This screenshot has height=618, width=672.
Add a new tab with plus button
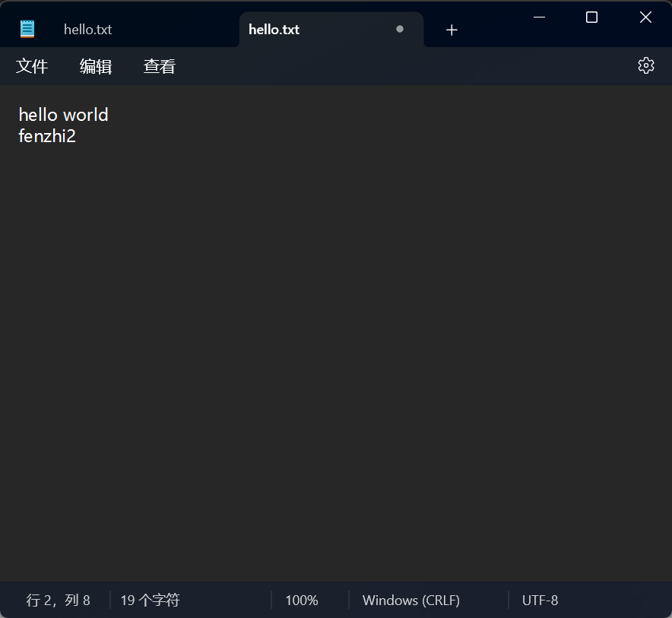coord(452,30)
